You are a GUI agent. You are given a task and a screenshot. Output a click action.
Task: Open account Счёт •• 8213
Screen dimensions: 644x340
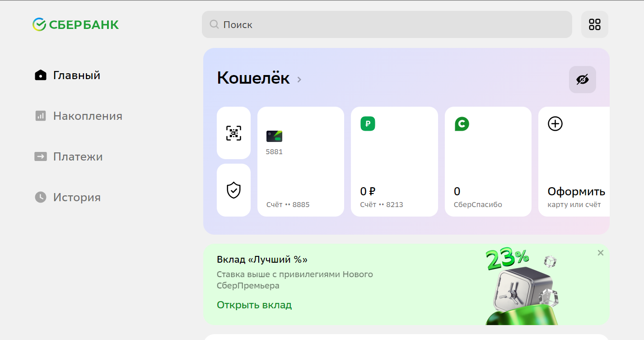click(394, 161)
